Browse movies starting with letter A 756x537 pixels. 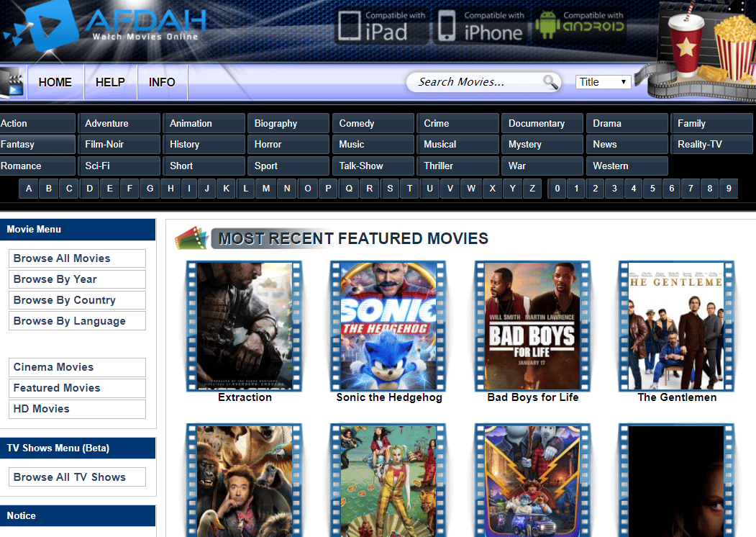(x=29, y=189)
